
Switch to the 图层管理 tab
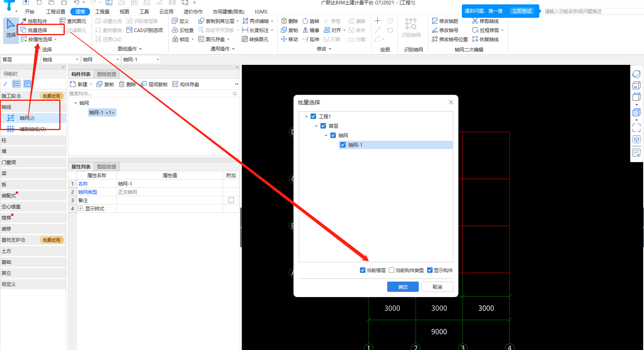click(107, 166)
